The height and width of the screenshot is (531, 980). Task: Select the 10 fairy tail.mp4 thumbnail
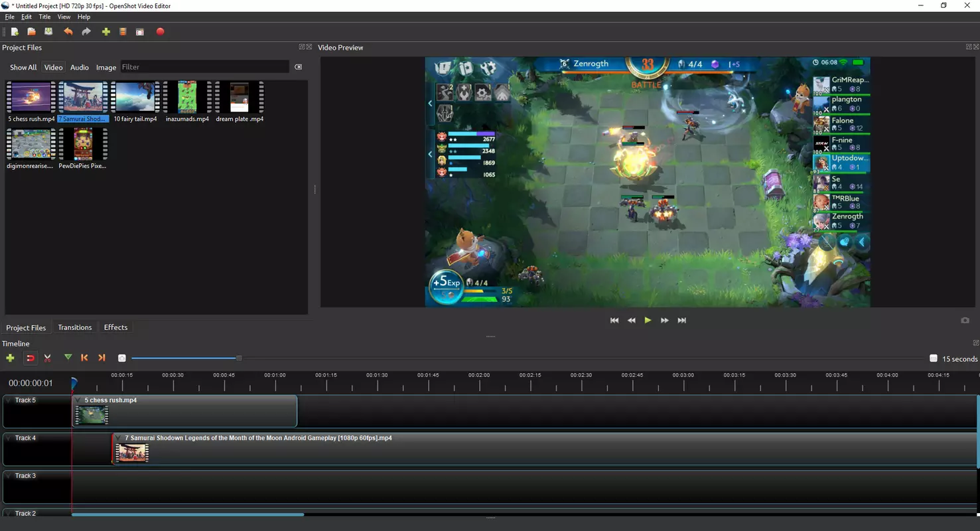coord(135,98)
